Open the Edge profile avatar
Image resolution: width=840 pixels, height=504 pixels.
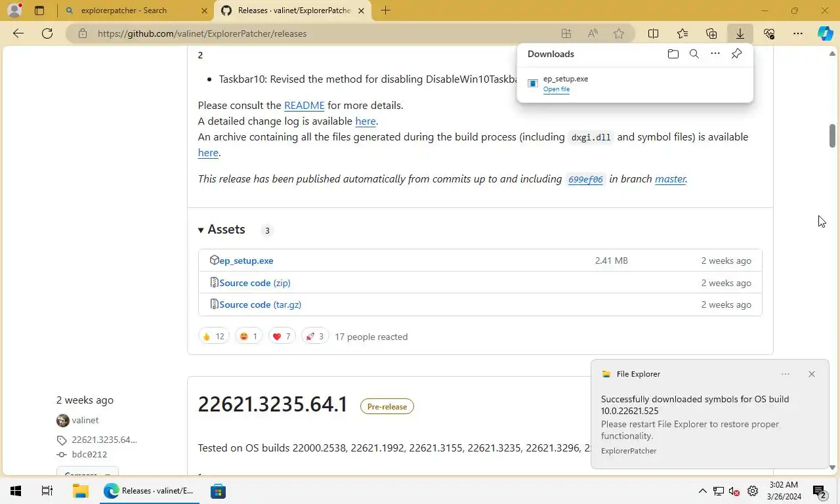pyautogui.click(x=14, y=10)
